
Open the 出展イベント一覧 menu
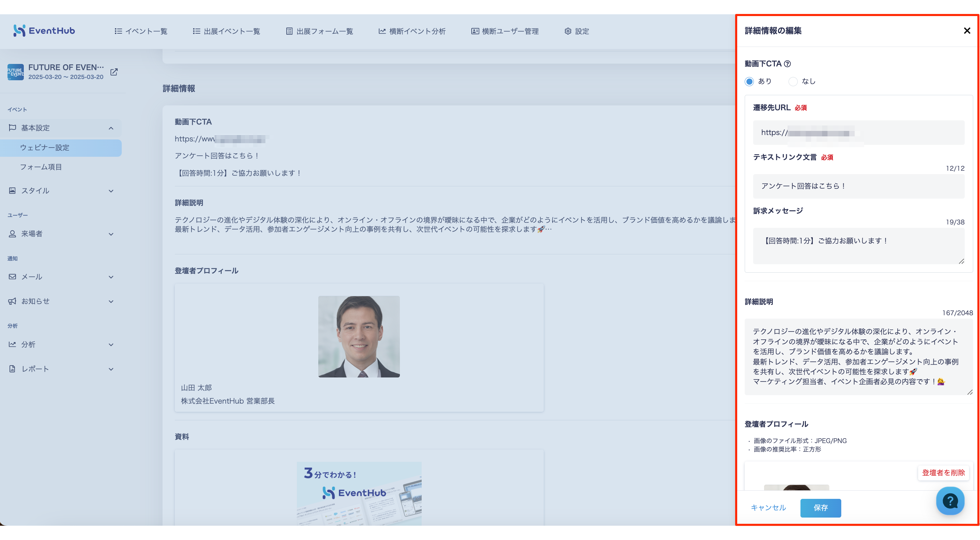click(x=226, y=31)
